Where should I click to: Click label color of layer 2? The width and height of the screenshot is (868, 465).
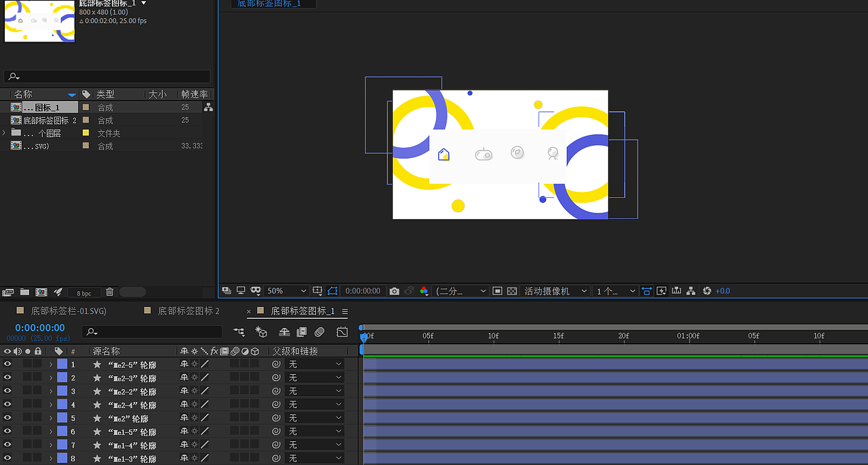pos(62,378)
